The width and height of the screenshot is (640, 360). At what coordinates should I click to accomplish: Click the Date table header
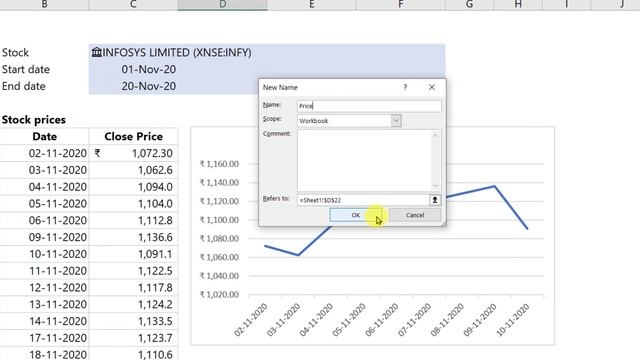(x=44, y=136)
